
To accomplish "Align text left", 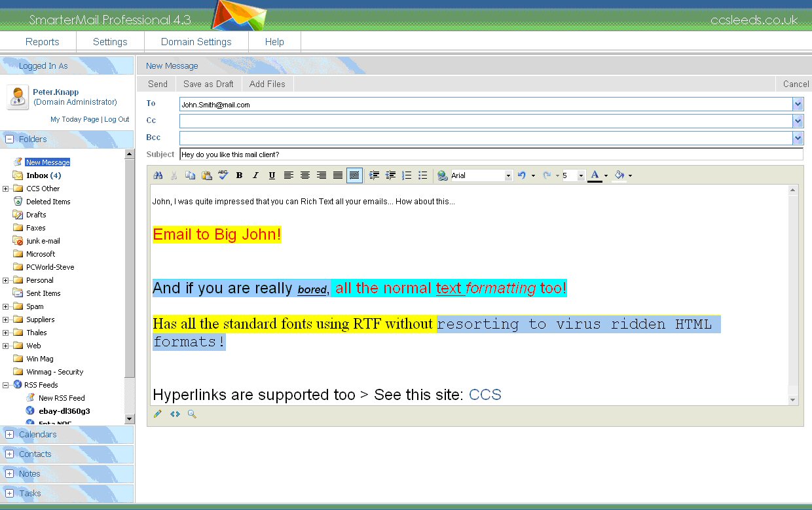I will tap(289, 175).
